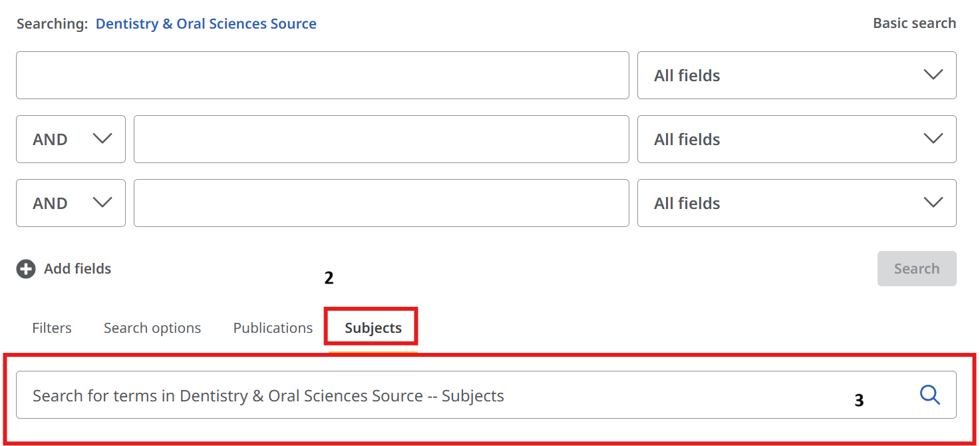This screenshot has height=446, width=980.
Task: Select the Publications tab
Action: click(x=273, y=328)
